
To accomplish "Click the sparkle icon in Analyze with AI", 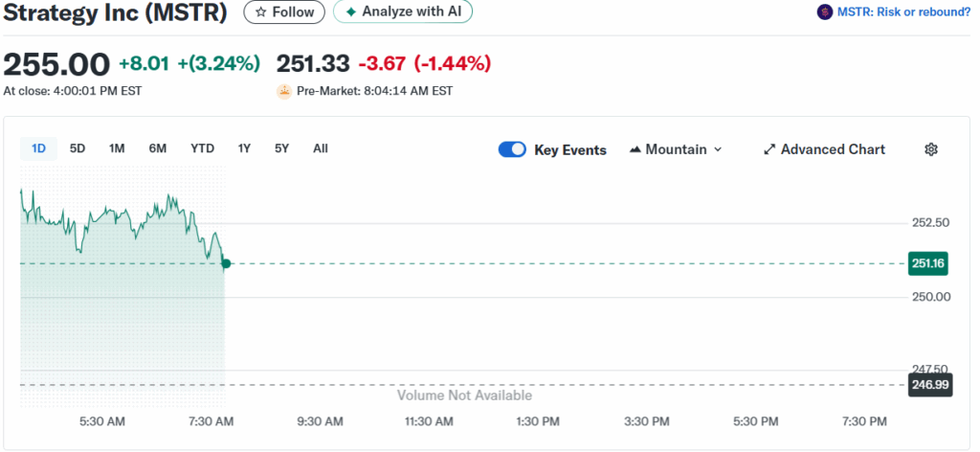I will (x=351, y=12).
